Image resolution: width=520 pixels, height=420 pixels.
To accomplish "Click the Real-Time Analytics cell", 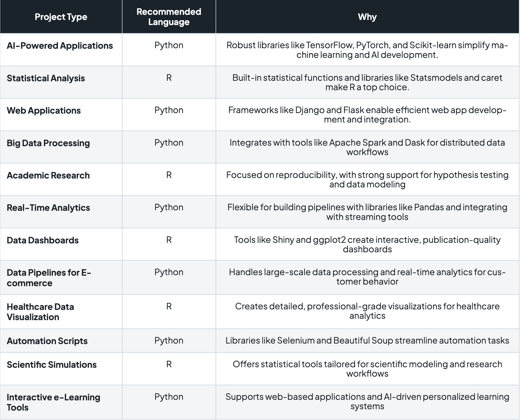I will tap(48, 208).
